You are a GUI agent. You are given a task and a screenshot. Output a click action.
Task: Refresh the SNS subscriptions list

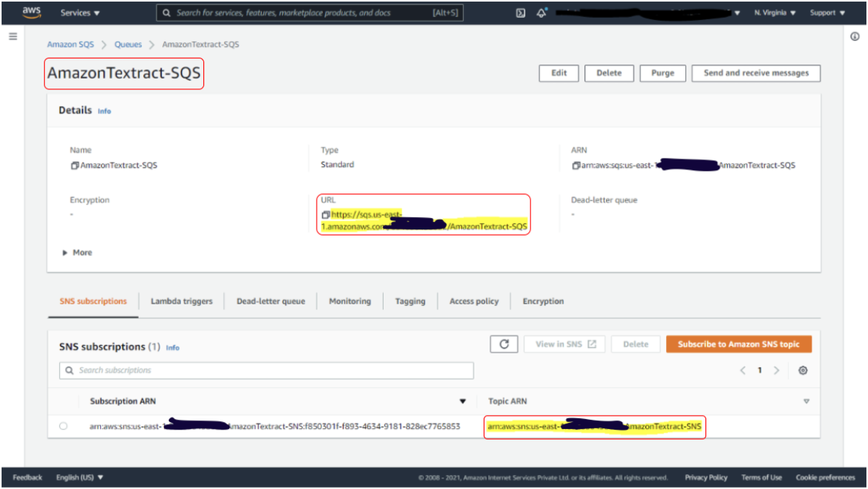pos(504,343)
